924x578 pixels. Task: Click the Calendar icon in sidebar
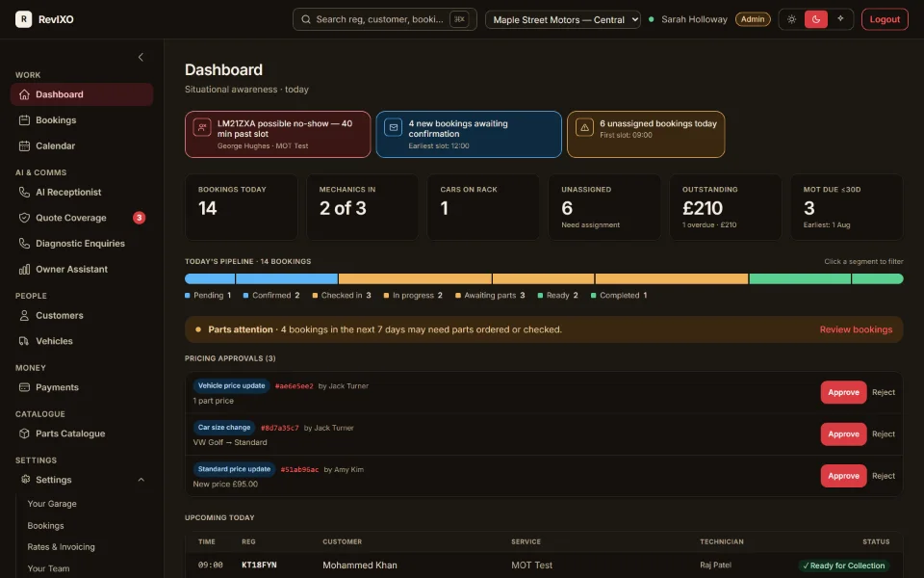pyautogui.click(x=24, y=146)
